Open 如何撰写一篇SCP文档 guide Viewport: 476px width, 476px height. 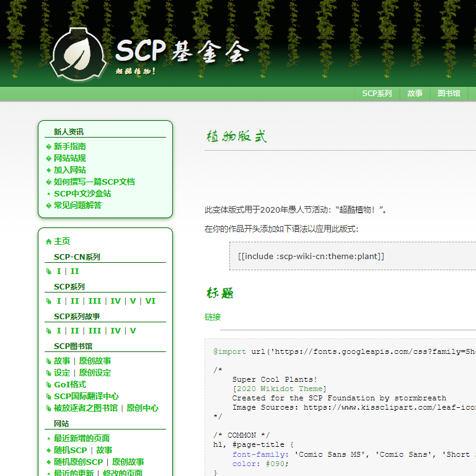pyautogui.click(x=94, y=182)
